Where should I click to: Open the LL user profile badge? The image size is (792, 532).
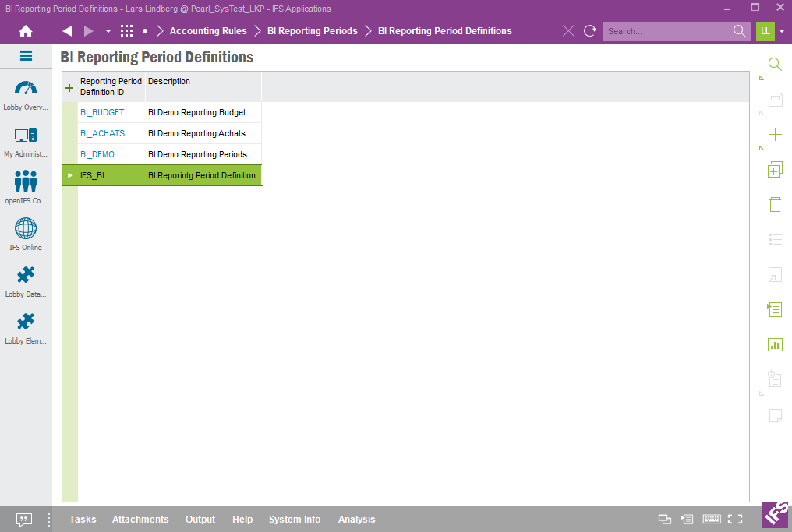tap(765, 31)
